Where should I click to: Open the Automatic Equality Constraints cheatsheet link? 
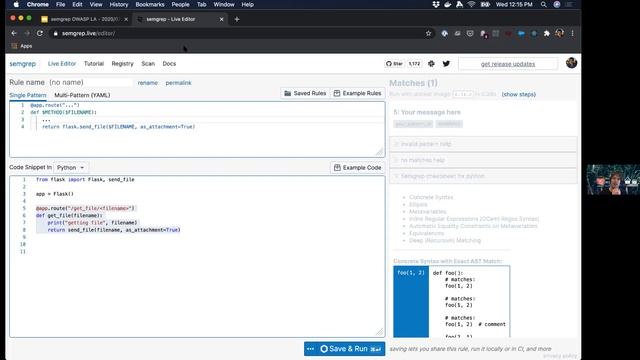pos(473,226)
